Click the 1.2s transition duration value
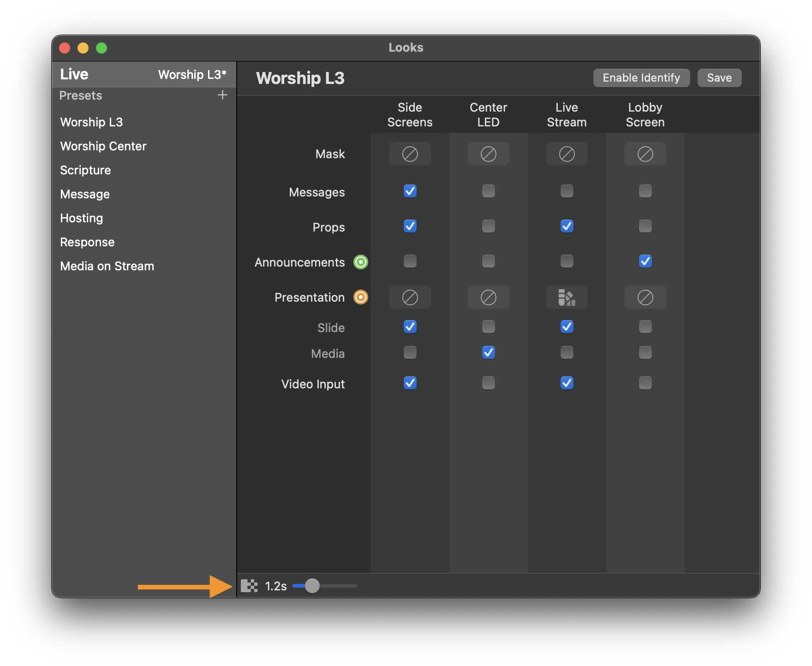This screenshot has height=666, width=812. coord(276,586)
